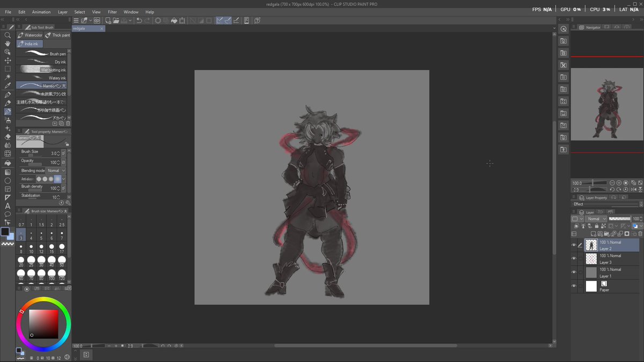Choose the Dry ink brush

pyautogui.click(x=42, y=62)
